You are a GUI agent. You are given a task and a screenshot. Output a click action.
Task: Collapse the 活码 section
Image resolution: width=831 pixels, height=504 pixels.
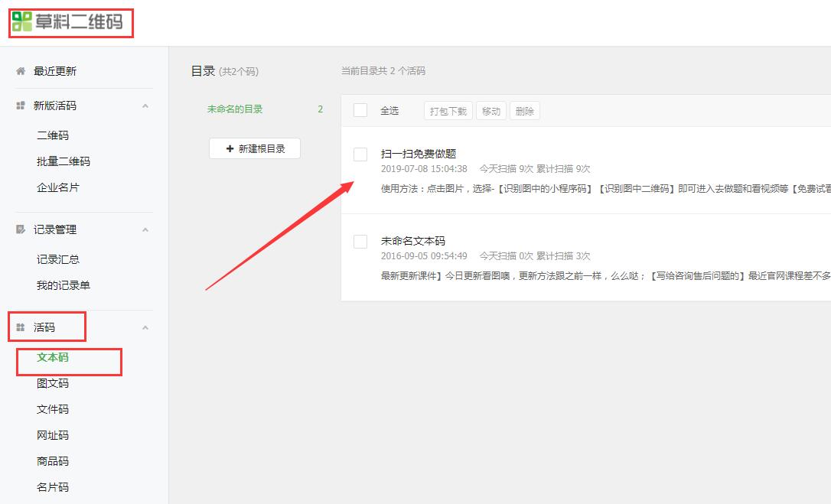tap(144, 327)
